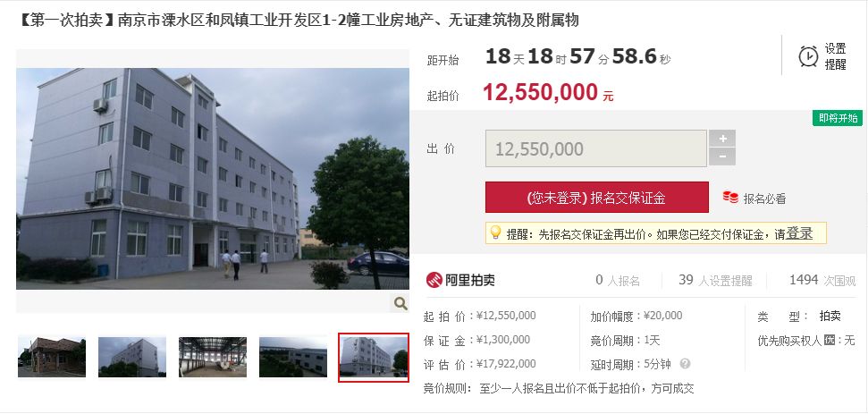Select the second thumbnail of gray building
The image size is (868, 414).
click(x=132, y=357)
